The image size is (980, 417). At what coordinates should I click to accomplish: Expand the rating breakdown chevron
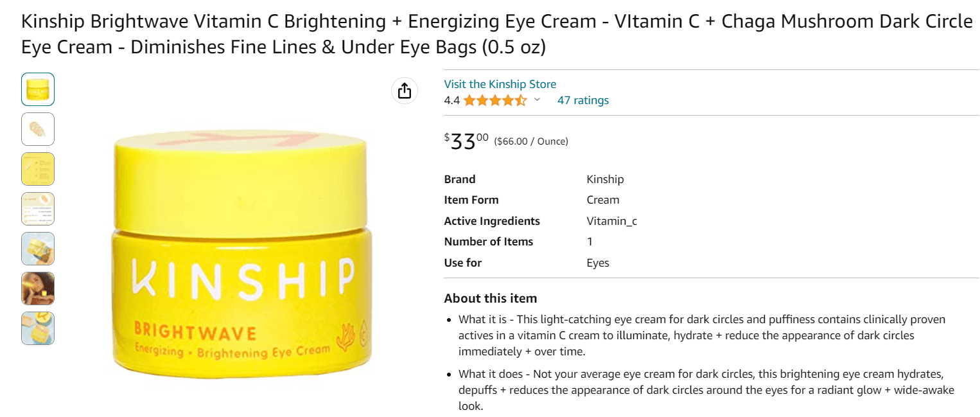point(538,100)
